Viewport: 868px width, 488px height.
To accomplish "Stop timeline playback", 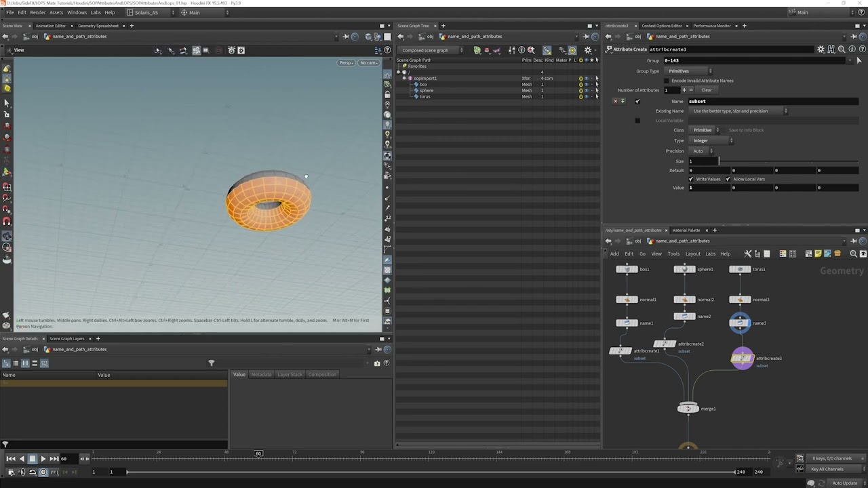I will [32, 459].
